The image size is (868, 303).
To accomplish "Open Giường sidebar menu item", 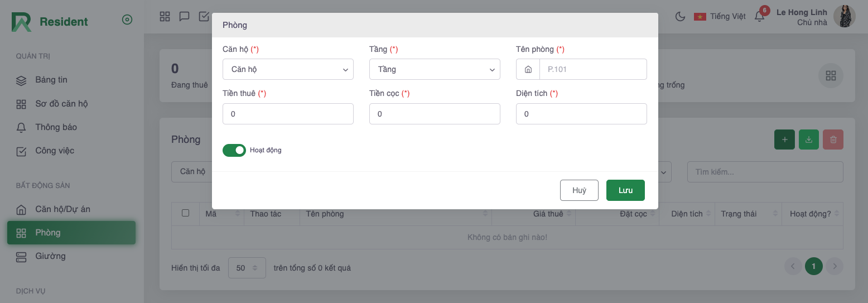I will [50, 256].
